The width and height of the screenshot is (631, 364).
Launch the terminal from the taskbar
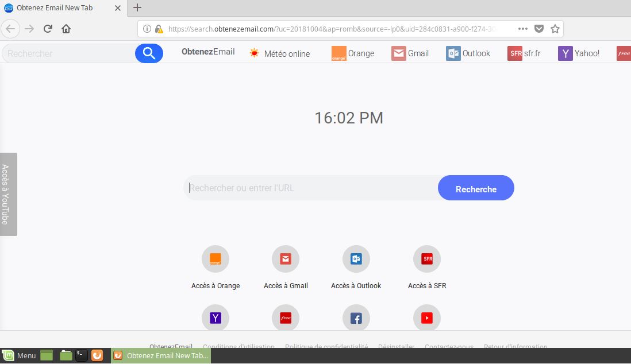[81, 355]
